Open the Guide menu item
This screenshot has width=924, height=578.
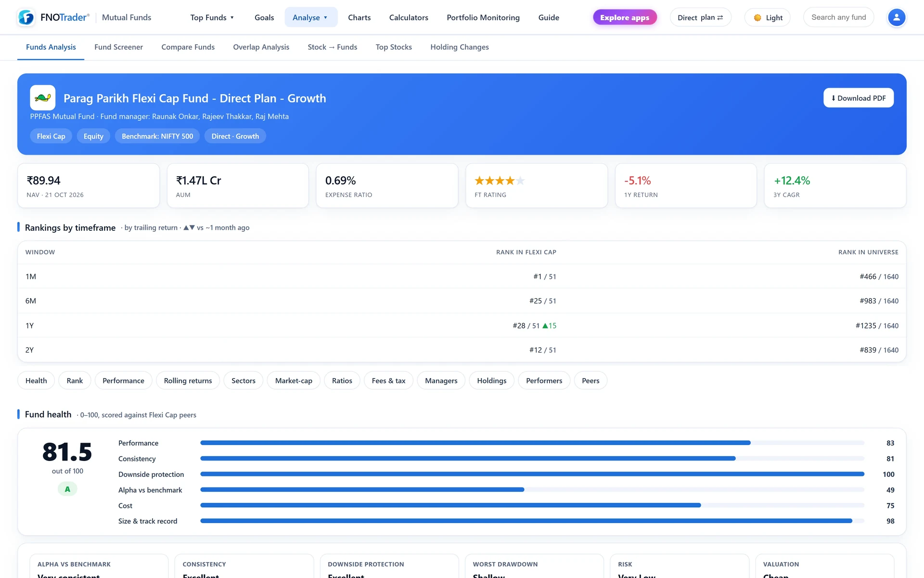pos(549,17)
